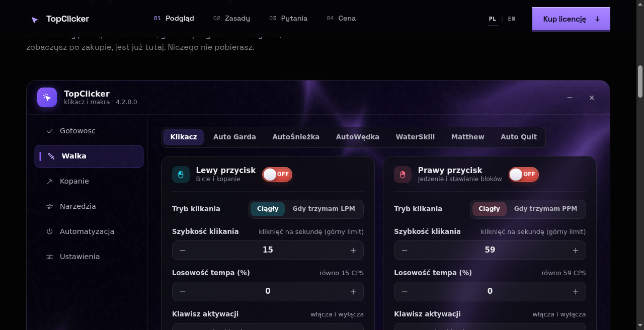
Task: Increase left button click speed above 15
Action: [x=353, y=250]
